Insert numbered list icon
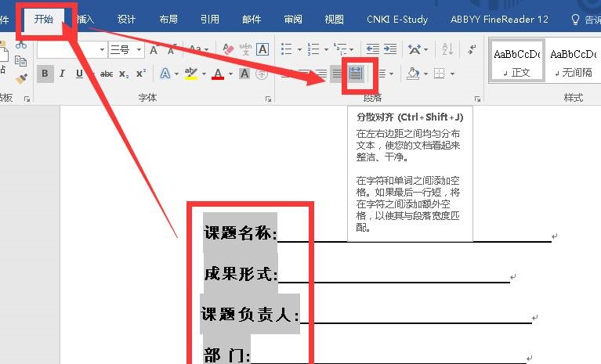The height and width of the screenshot is (364, 601). tap(313, 49)
